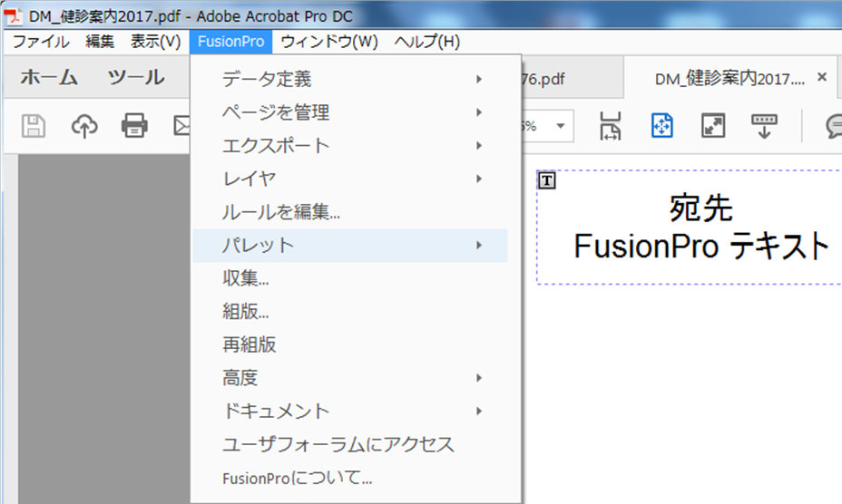Screen dimensions: 842x504
Task: Open the zoom percentage dropdown arrow
Action: coord(561,126)
